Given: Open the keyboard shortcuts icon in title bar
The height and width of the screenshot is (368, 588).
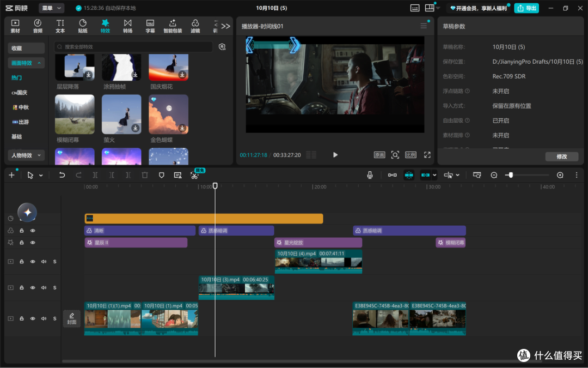Looking at the screenshot, I should pos(415,8).
